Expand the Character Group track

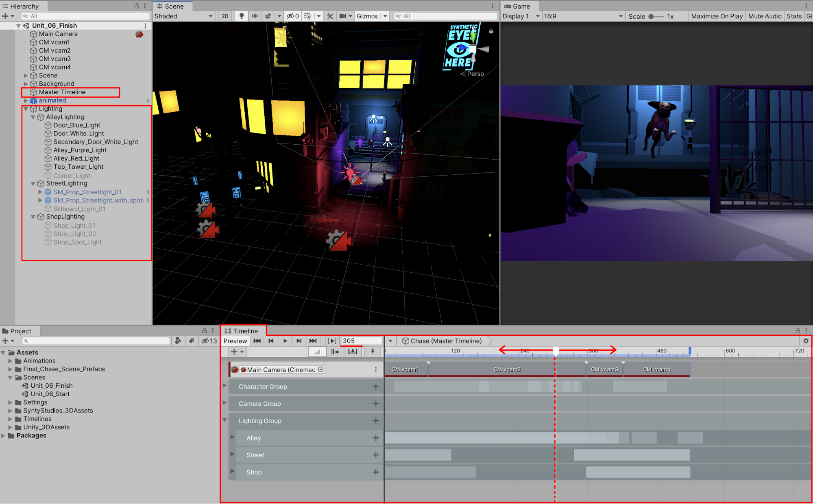[x=225, y=385]
